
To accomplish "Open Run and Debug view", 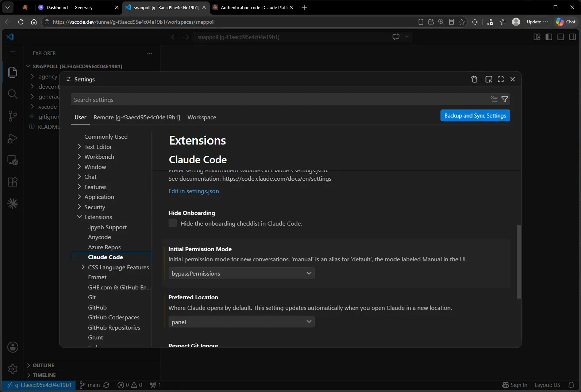I will pyautogui.click(x=12, y=138).
